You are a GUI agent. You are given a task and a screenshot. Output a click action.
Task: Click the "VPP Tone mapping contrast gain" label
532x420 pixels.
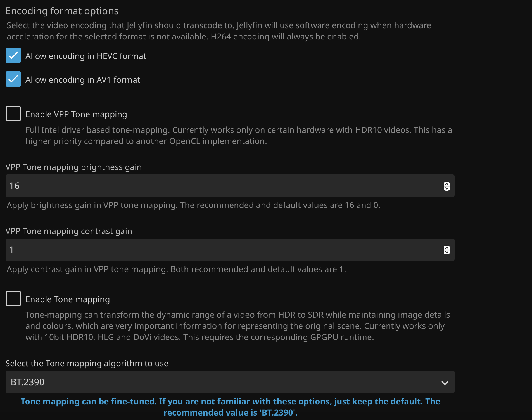coord(69,231)
